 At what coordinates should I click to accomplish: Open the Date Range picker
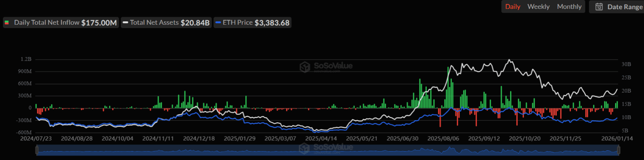(x=617, y=6)
